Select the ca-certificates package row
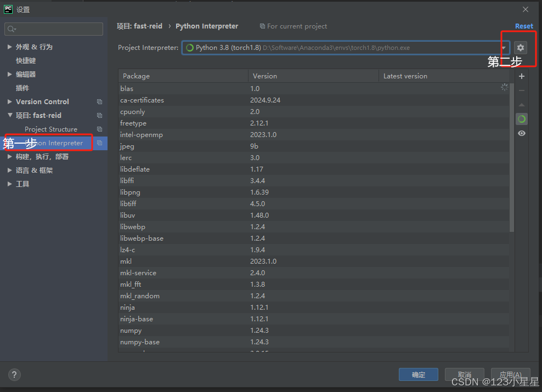Viewport: 542px width, 392px height. point(314,100)
